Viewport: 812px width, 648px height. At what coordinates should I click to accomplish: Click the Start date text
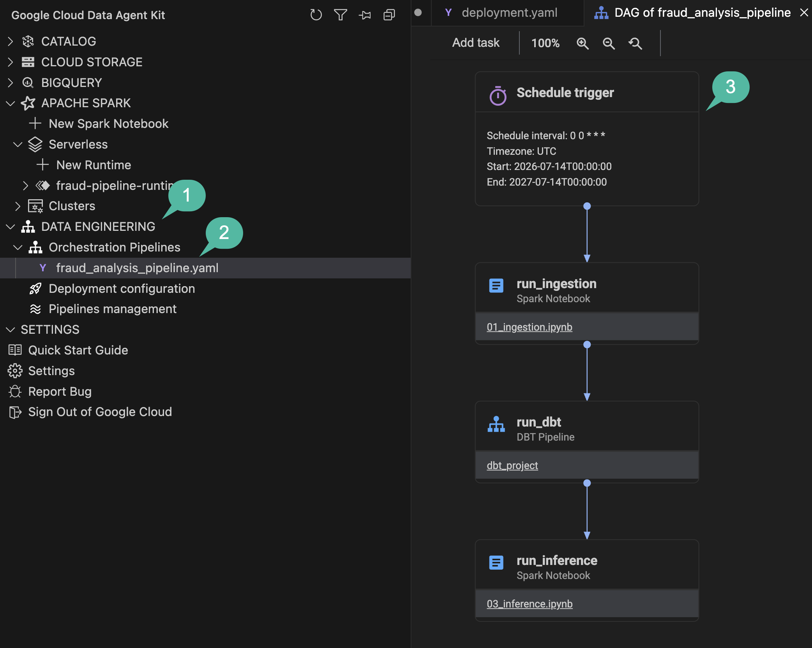(x=549, y=166)
